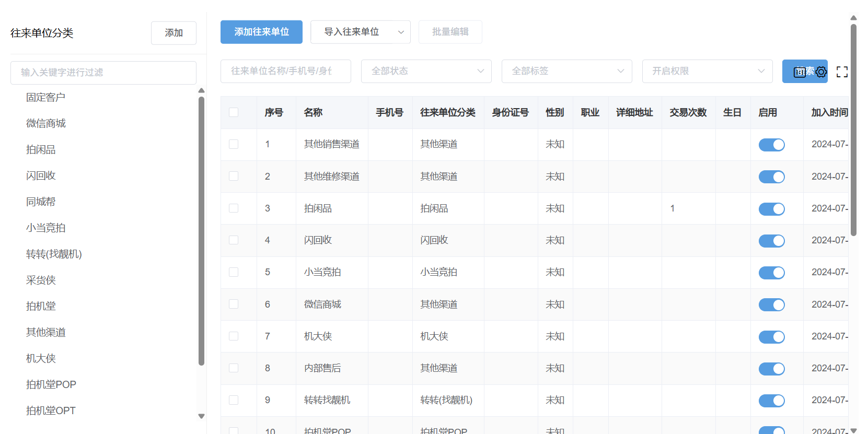This screenshot has height=434, width=868.
Task: Toggle fullscreen with the expand icon
Action: (842, 72)
